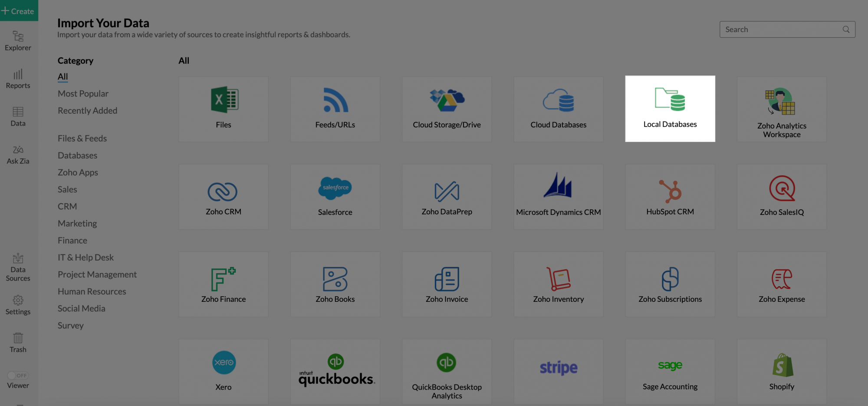Enable the Viewer mode switch

tap(18, 376)
